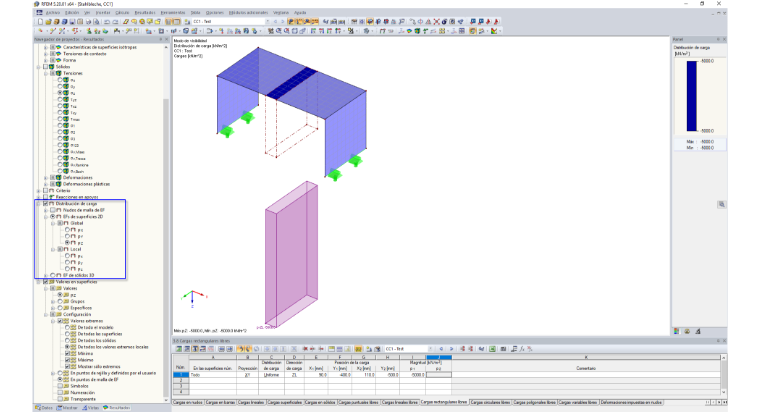Screen dimensions: 760x412
Task: Open Edición menu
Action: pos(72,13)
